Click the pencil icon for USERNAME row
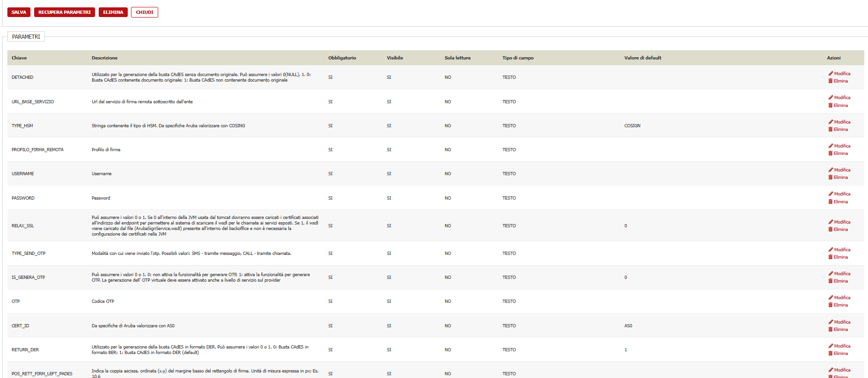This screenshot has height=378, width=868. (831, 170)
